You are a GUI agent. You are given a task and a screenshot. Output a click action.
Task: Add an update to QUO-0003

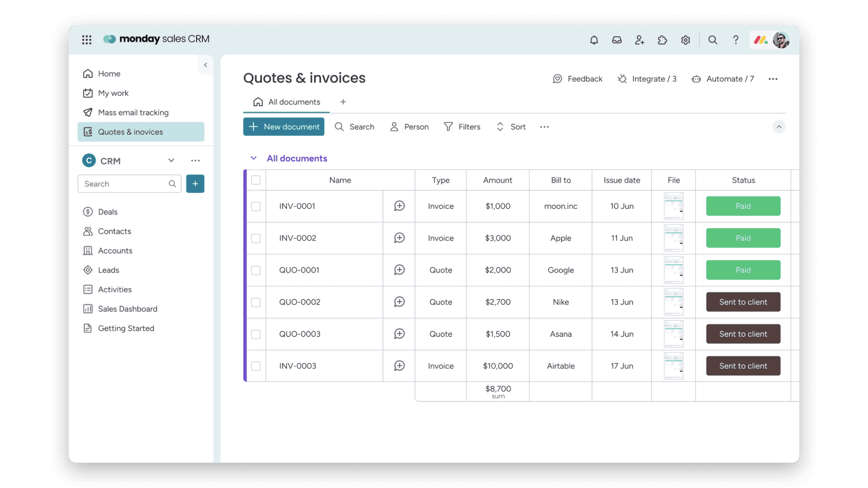click(399, 334)
